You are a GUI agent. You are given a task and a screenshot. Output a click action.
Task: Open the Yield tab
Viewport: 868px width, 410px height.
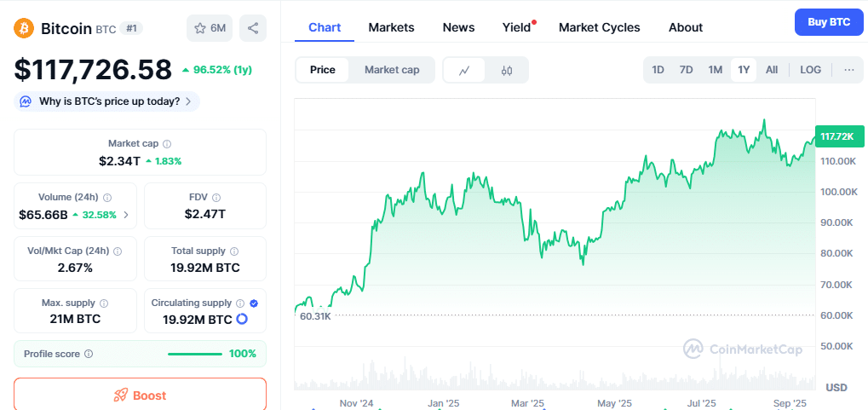click(x=516, y=27)
